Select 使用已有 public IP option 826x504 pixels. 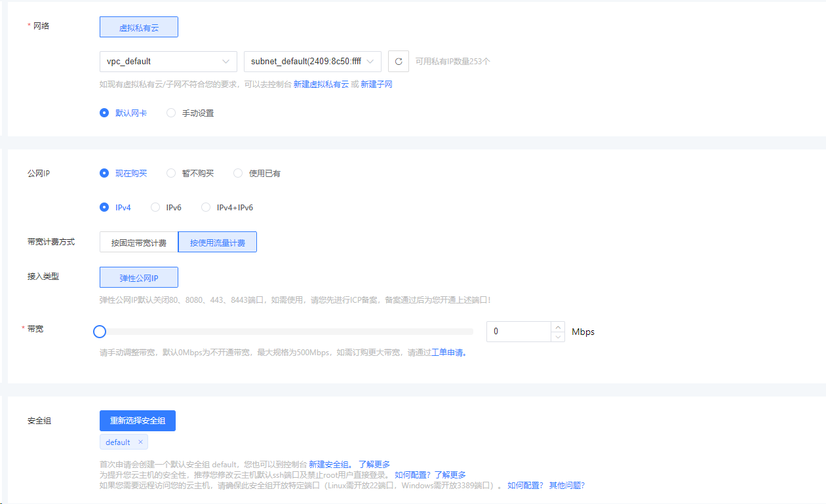coord(238,174)
